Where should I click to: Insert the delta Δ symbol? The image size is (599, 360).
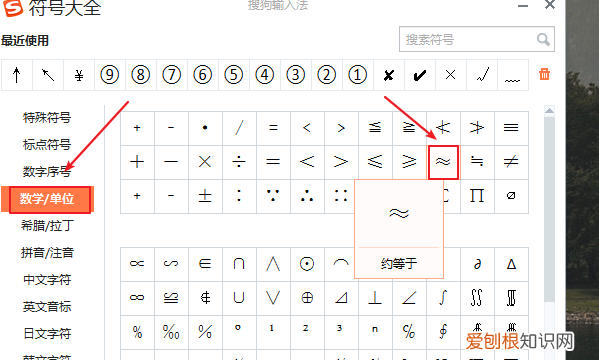[511, 264]
